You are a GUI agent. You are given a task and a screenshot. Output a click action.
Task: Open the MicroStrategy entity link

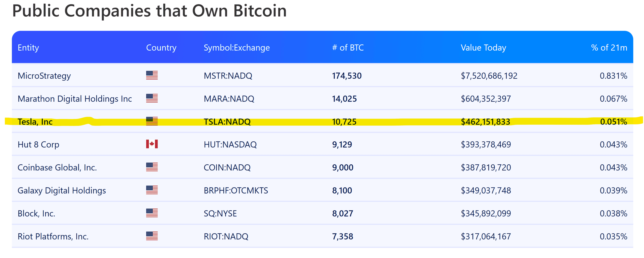(x=44, y=76)
